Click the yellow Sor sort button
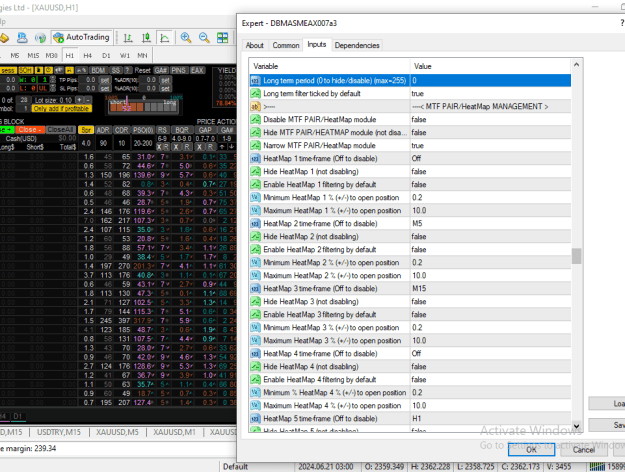Viewport: 625px width, 472px height. point(86,130)
